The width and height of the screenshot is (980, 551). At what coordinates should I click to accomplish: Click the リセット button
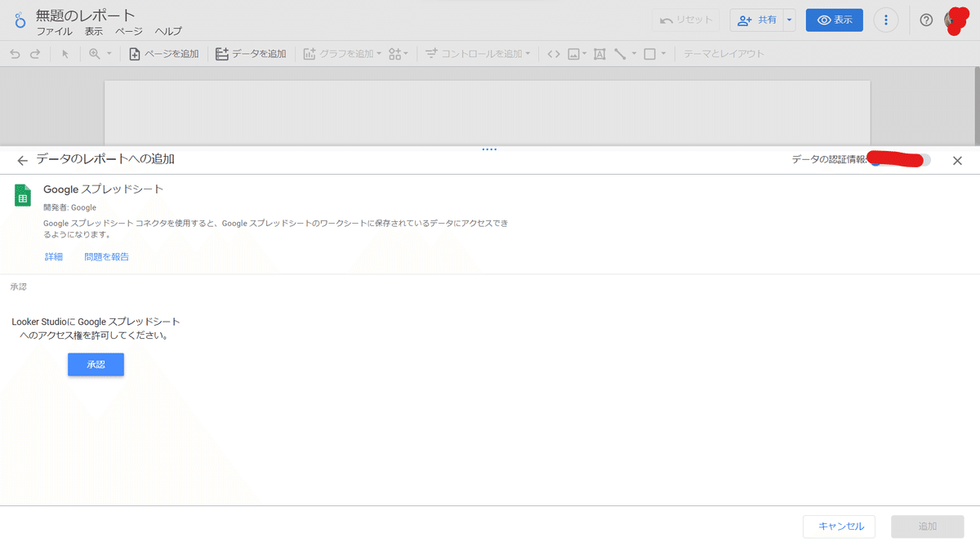coord(686,20)
